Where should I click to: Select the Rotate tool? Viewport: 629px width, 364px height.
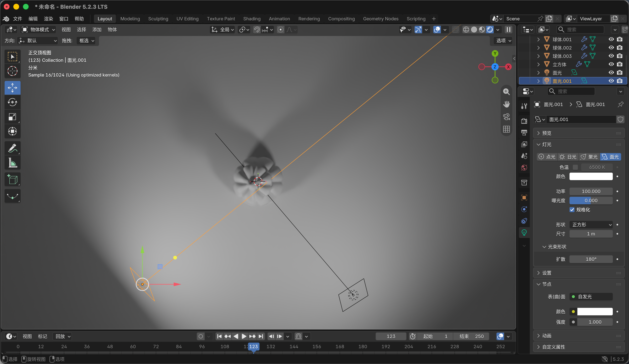tap(12, 102)
